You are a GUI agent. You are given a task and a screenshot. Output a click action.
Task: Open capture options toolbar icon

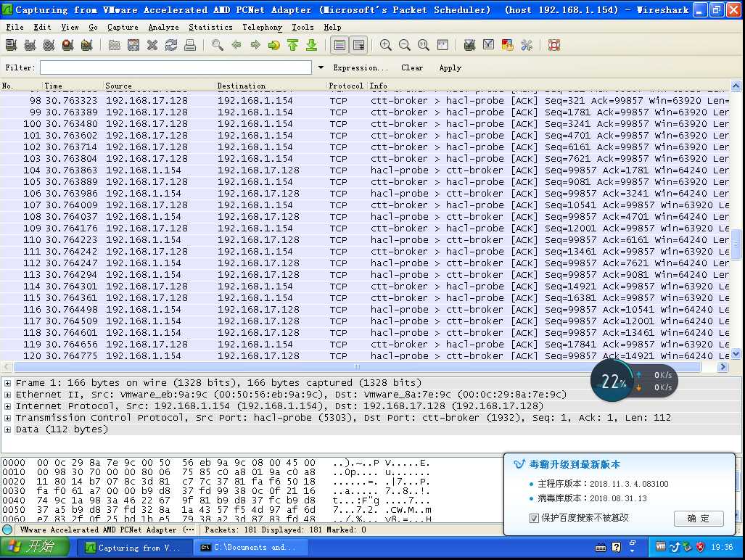(30, 45)
